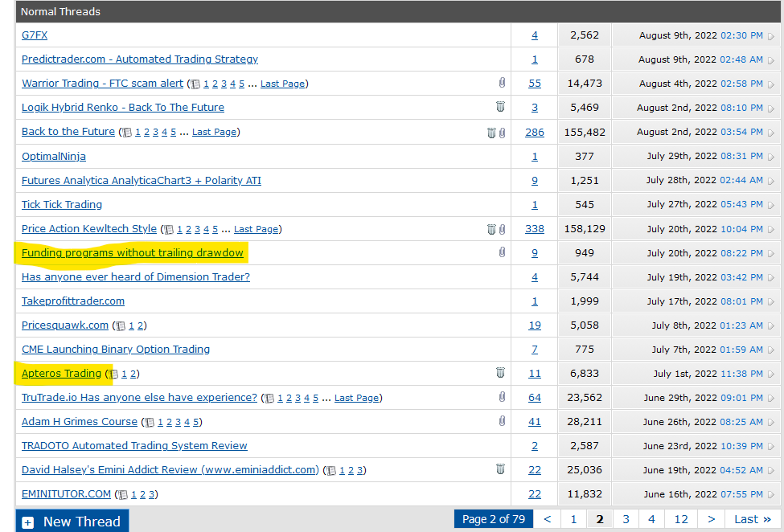This screenshot has height=532, width=784.
Task: Open Logik Hybrid Renko - Back To The Future thread
Action: coord(122,108)
